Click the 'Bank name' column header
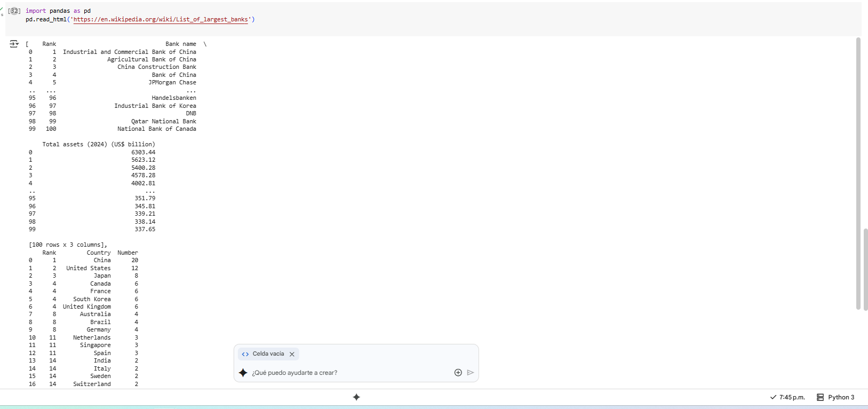The height and width of the screenshot is (409, 868). pyautogui.click(x=181, y=44)
